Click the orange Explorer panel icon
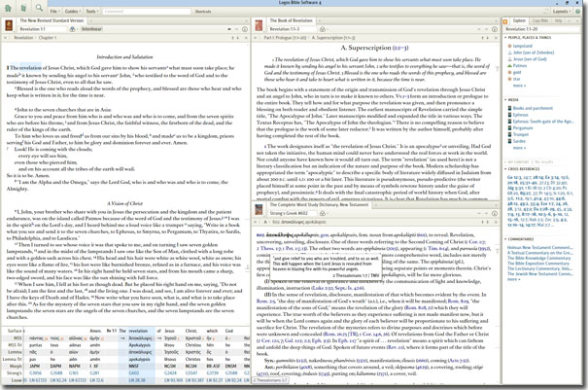The width and height of the screenshot is (588, 390). click(505, 21)
